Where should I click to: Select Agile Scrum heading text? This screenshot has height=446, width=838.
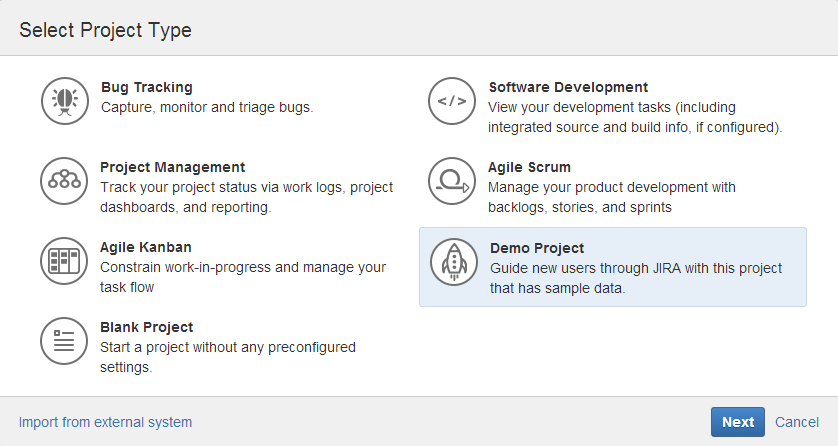(x=529, y=167)
